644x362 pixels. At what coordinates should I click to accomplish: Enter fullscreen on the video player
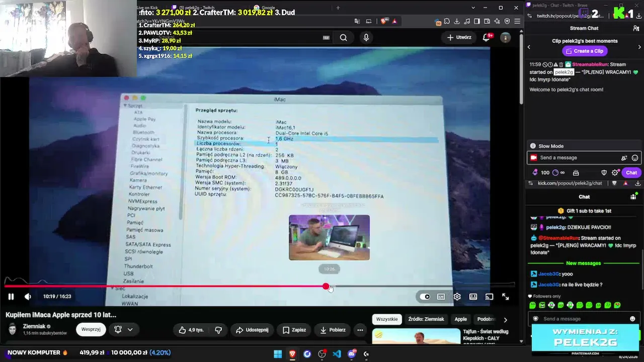(x=505, y=297)
